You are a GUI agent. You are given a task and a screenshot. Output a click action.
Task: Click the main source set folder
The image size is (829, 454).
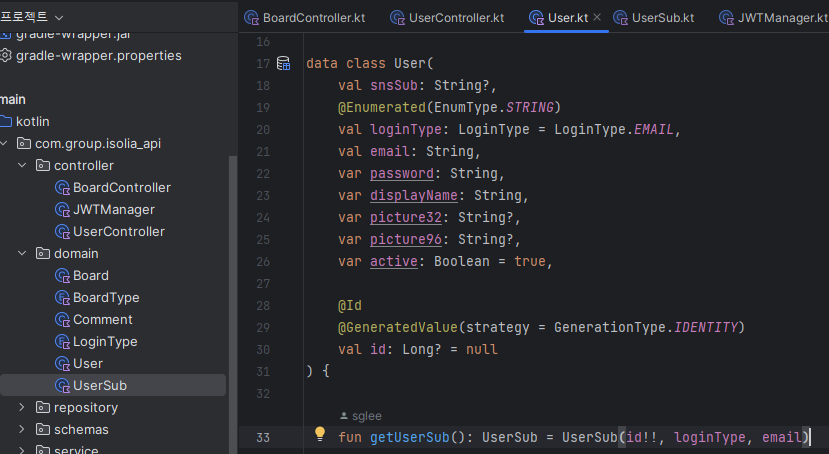coord(13,99)
